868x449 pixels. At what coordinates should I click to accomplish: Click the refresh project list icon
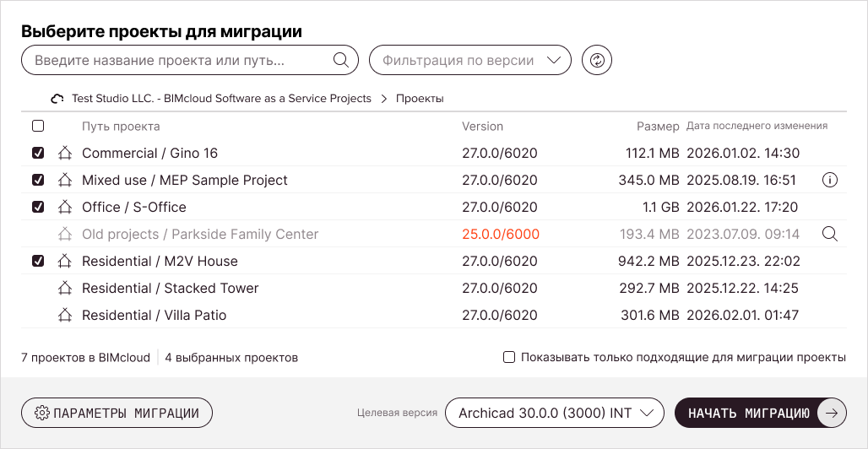point(597,60)
